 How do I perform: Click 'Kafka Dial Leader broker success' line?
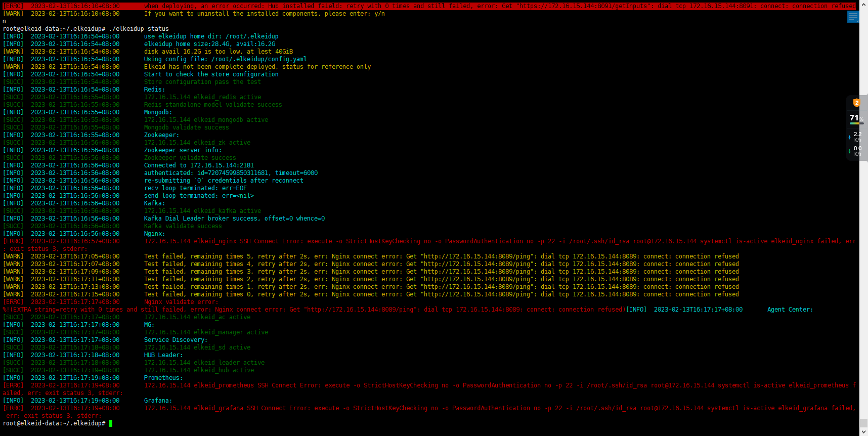click(235, 219)
